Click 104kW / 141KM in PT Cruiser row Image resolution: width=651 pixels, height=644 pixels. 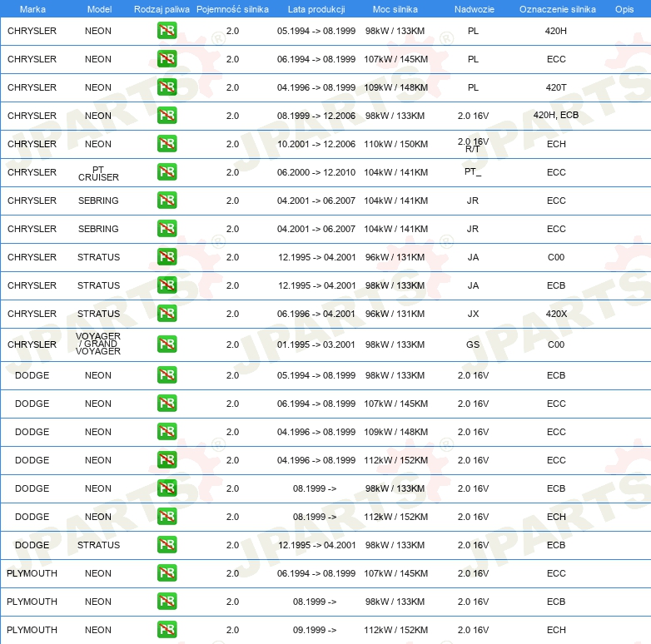[x=395, y=172]
